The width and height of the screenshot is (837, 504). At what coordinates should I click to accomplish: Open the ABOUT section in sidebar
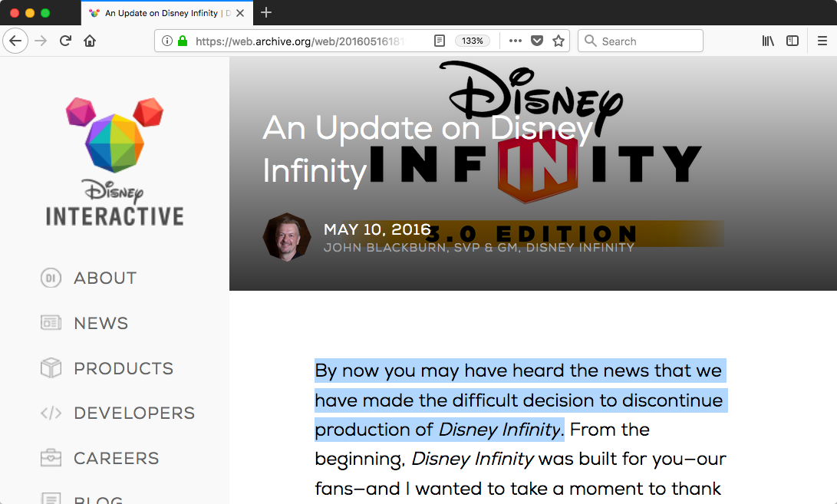[x=104, y=278]
